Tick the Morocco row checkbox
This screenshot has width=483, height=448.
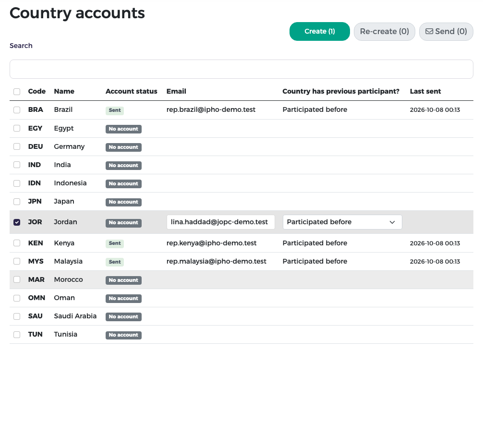17,279
